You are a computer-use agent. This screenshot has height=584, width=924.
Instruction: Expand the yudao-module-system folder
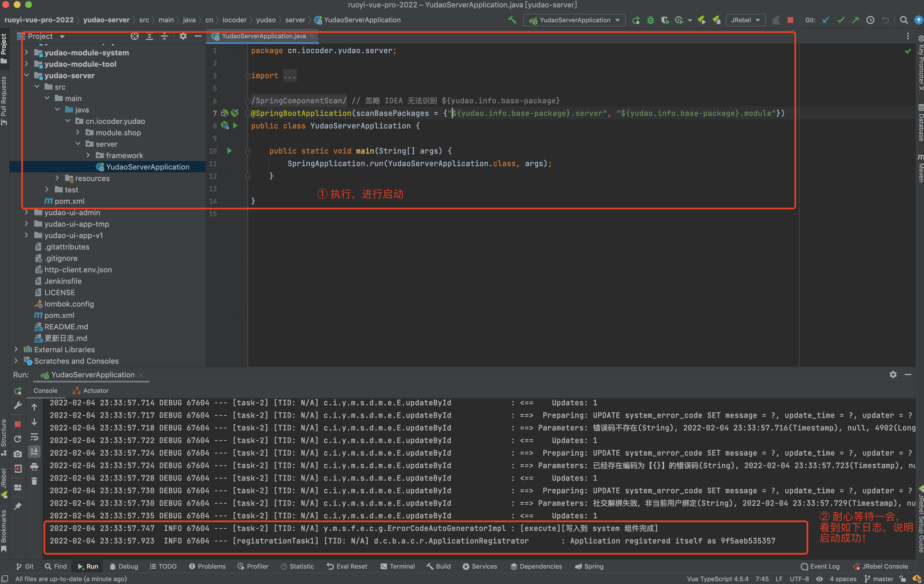[x=26, y=53]
